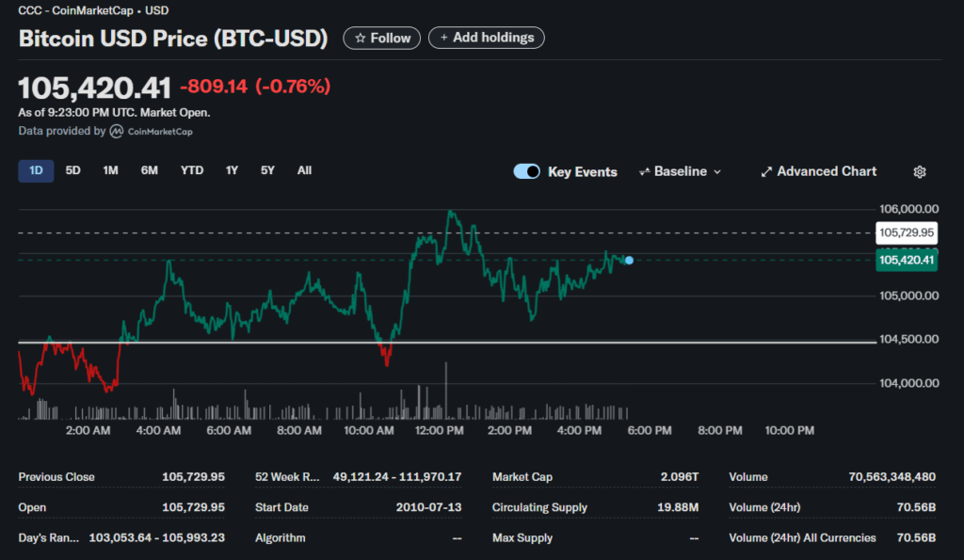This screenshot has width=964, height=560.
Task: Click the current price marker dot on chart
Action: [x=629, y=261]
